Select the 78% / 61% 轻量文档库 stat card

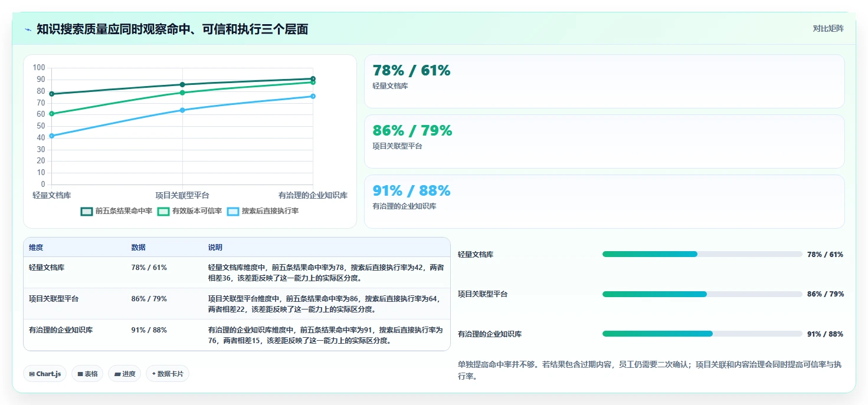(604, 81)
